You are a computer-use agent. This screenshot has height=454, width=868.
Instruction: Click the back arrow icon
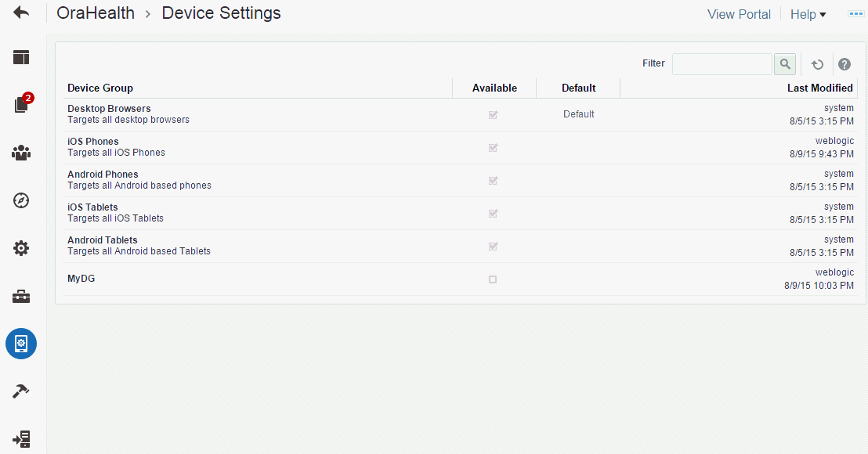point(21,13)
